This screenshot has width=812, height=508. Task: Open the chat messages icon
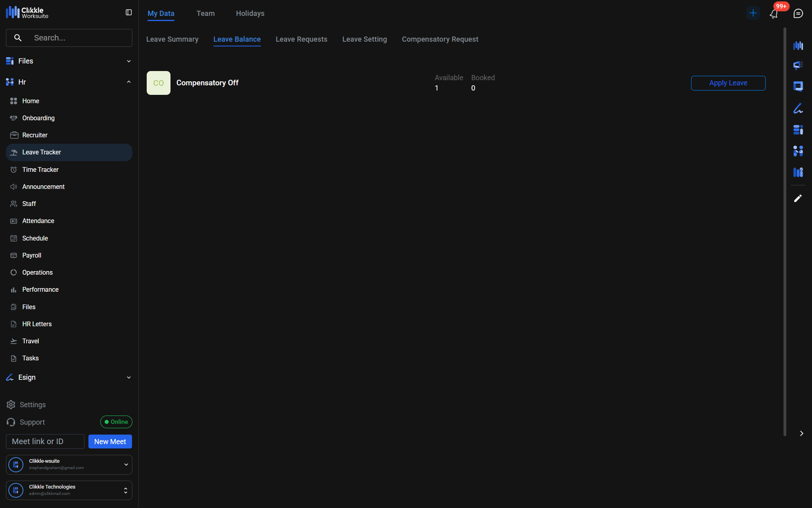click(x=798, y=13)
